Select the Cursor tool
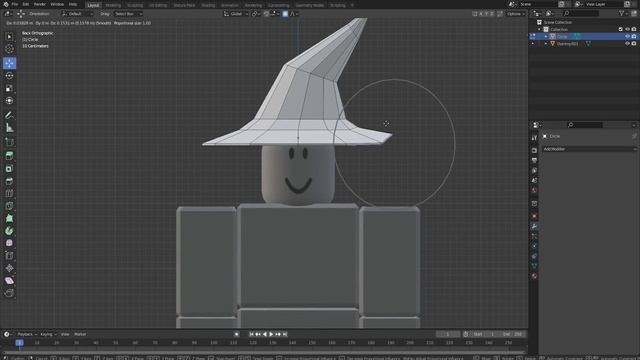640x360 pixels. point(9,49)
